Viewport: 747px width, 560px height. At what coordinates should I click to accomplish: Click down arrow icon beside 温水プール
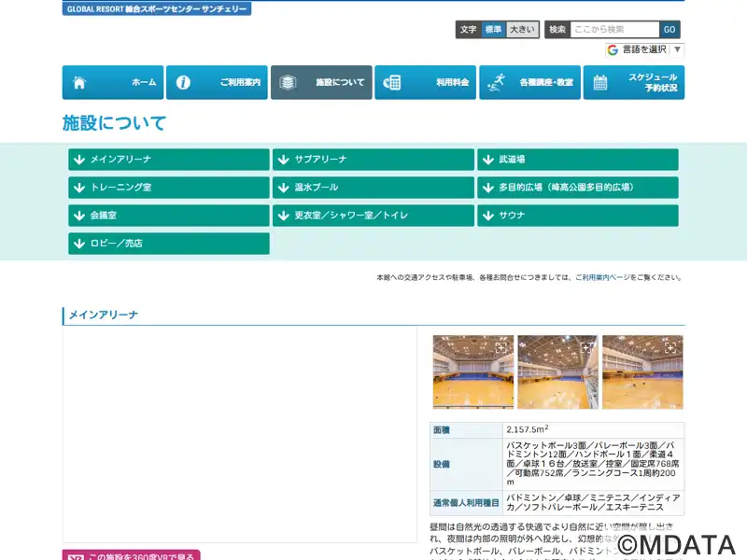click(x=284, y=188)
